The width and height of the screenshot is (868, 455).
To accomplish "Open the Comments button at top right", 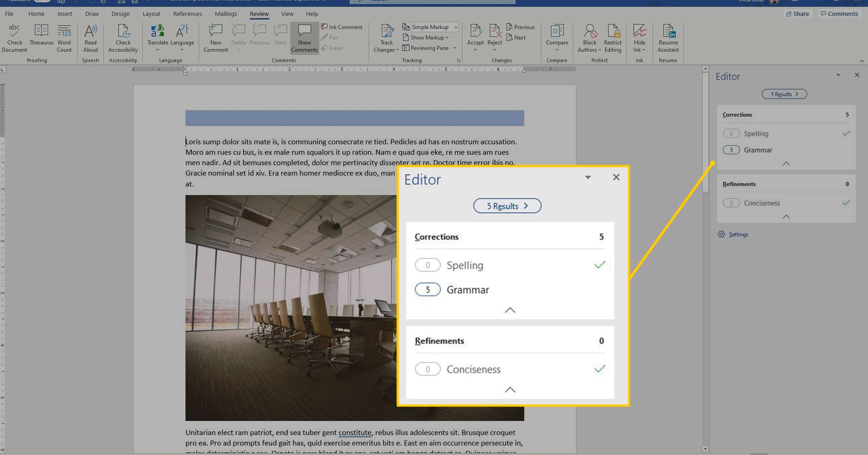I will click(839, 14).
